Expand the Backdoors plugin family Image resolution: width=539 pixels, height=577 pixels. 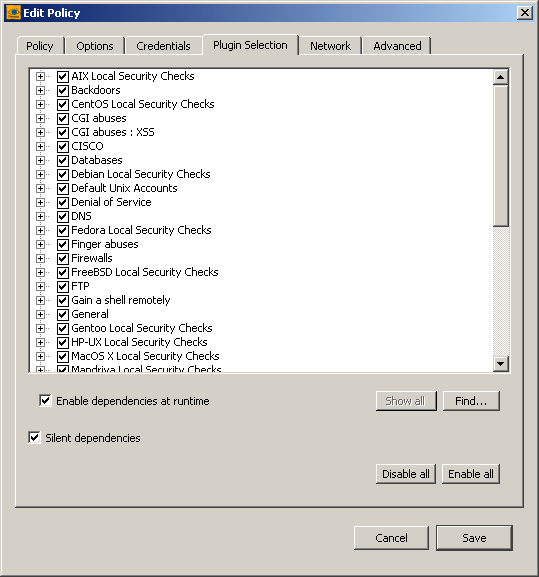[40, 91]
